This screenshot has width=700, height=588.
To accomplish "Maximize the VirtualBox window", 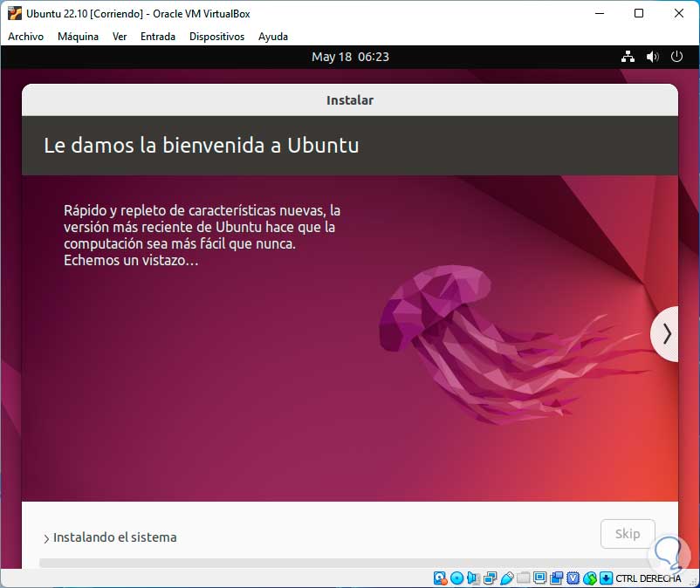I will point(639,13).
